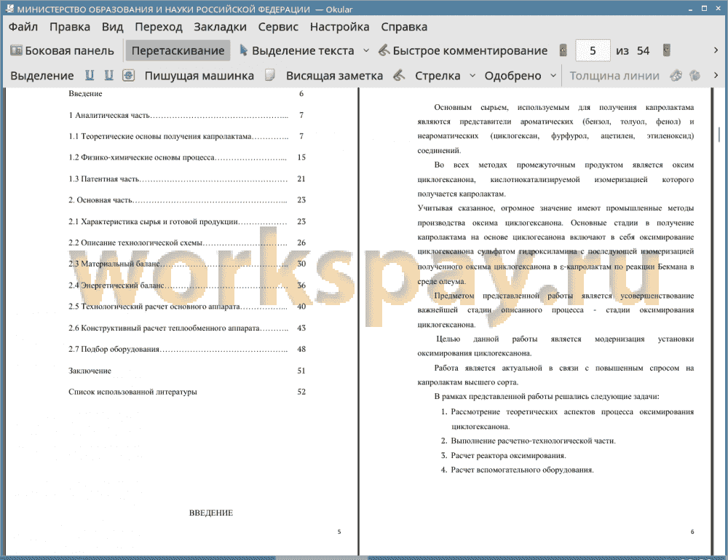Select the Одобрено stamp tool
Screen dimensions: 728x560
click(513, 76)
